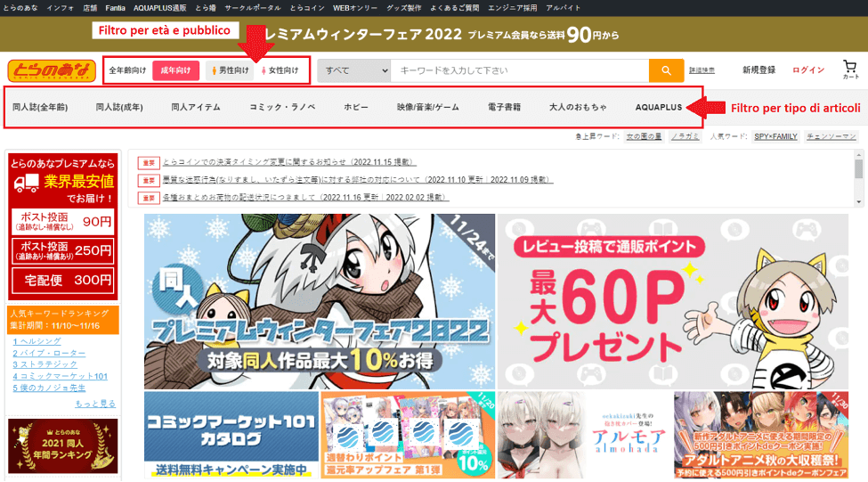Open the とらコイン payment timing notice
This screenshot has width=868, height=482.
289,162
